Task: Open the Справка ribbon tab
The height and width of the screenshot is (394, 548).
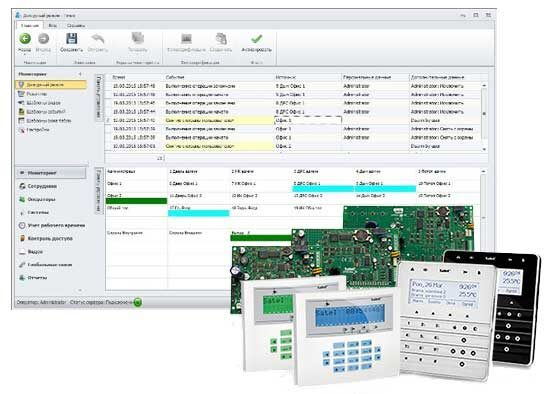Action: [x=76, y=26]
